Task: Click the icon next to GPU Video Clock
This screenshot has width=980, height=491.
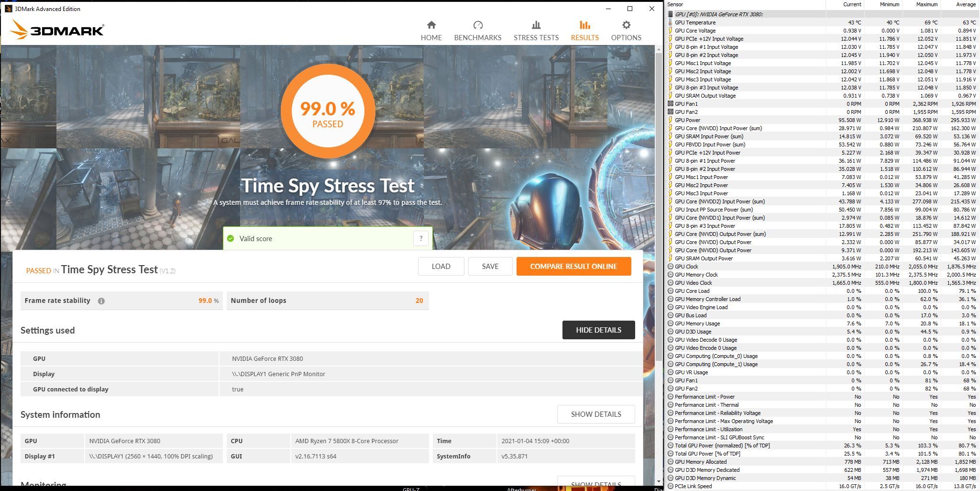Action: [671, 283]
